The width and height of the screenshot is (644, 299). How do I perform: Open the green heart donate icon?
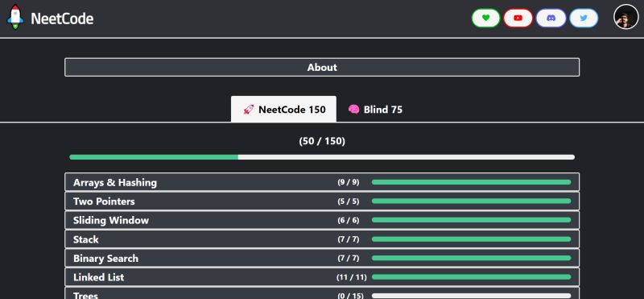[x=486, y=18]
